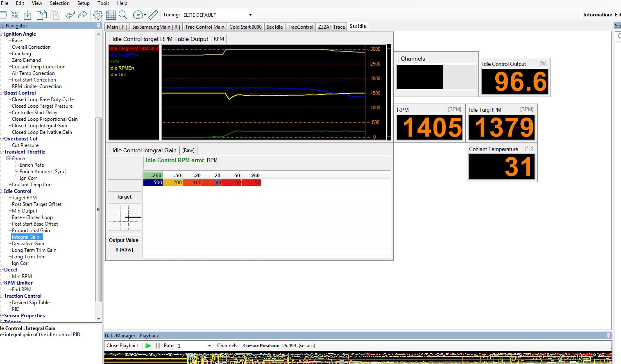This screenshot has height=364, width=621.
Task: Click the ruler toolbar icon
Action: tap(153, 15)
